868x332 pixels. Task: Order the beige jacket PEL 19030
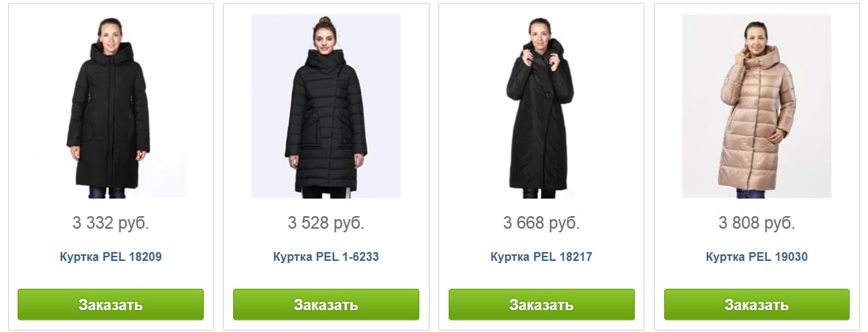coord(757,304)
